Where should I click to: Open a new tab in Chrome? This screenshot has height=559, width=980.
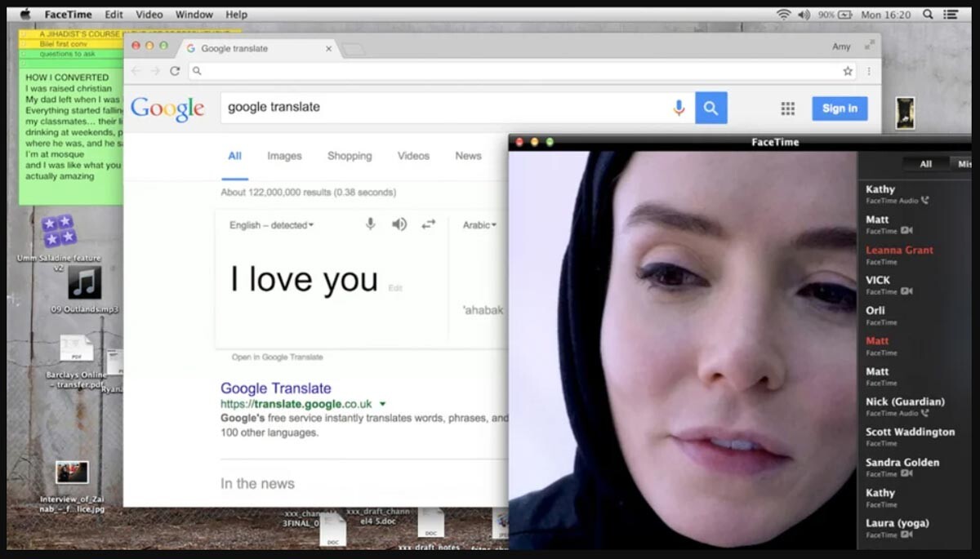pyautogui.click(x=353, y=50)
